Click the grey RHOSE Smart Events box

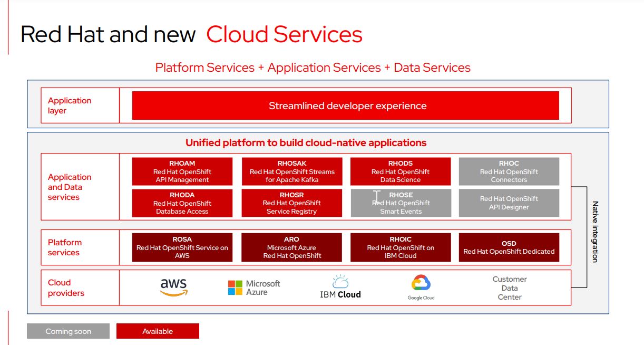click(401, 203)
